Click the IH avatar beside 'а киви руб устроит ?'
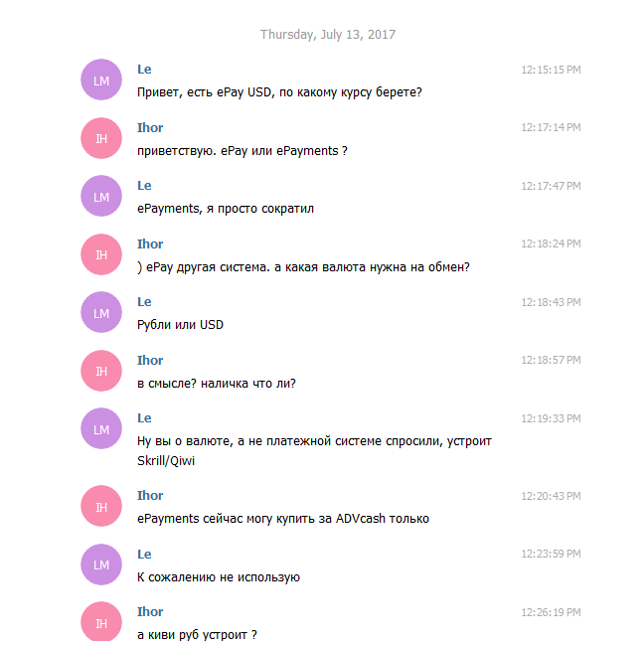Image resolution: width=644 pixels, height=647 pixels. click(x=101, y=622)
